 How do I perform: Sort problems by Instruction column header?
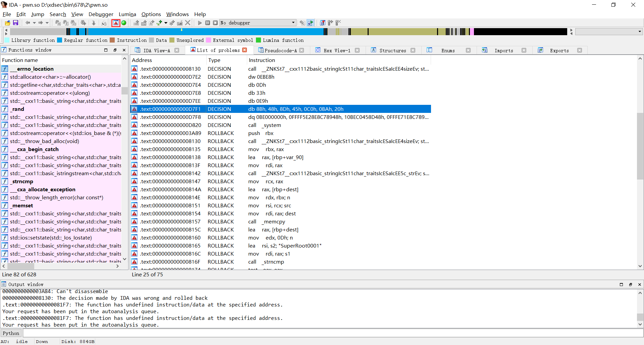click(339, 60)
